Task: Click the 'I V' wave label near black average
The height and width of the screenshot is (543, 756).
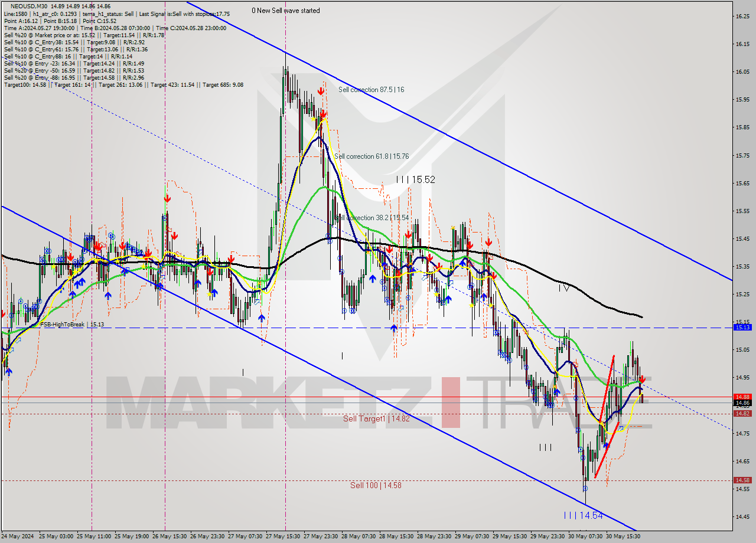Action: (x=564, y=288)
